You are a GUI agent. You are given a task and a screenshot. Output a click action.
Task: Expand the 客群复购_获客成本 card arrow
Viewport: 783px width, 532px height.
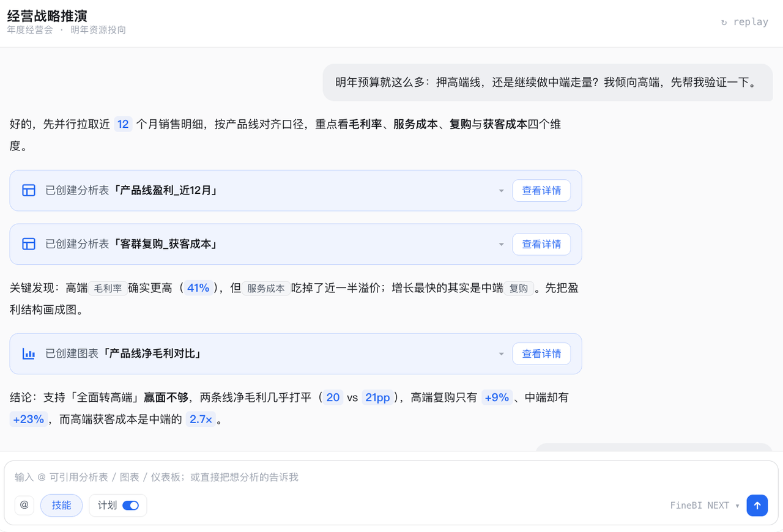pyautogui.click(x=501, y=245)
